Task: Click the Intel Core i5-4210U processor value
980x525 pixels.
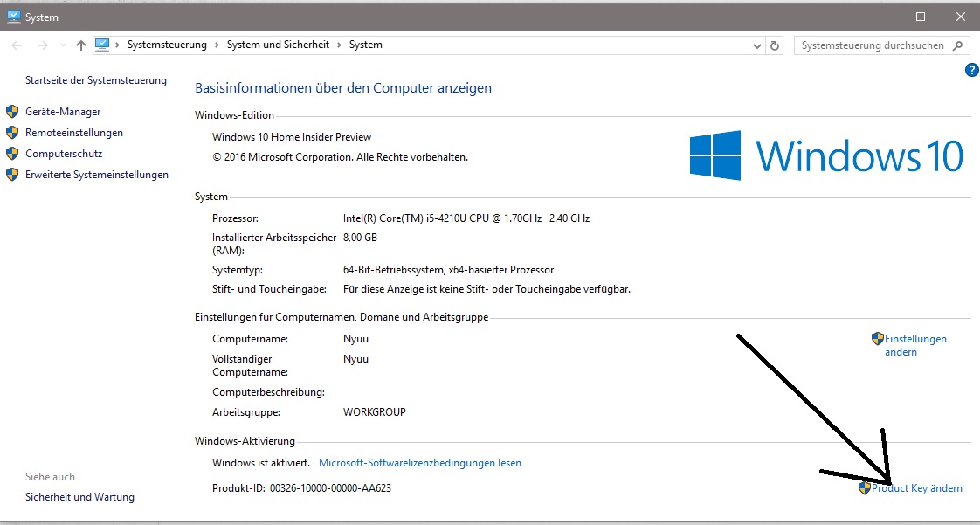Action: 467,218
